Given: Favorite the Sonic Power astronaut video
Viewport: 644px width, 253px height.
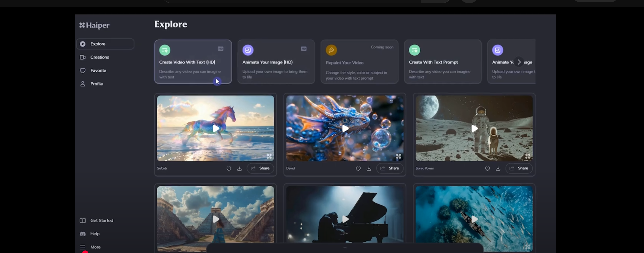Looking at the screenshot, I should (x=487, y=168).
